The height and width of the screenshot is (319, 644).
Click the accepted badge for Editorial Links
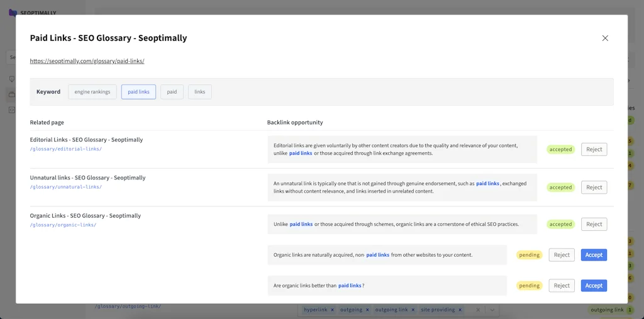click(x=560, y=149)
